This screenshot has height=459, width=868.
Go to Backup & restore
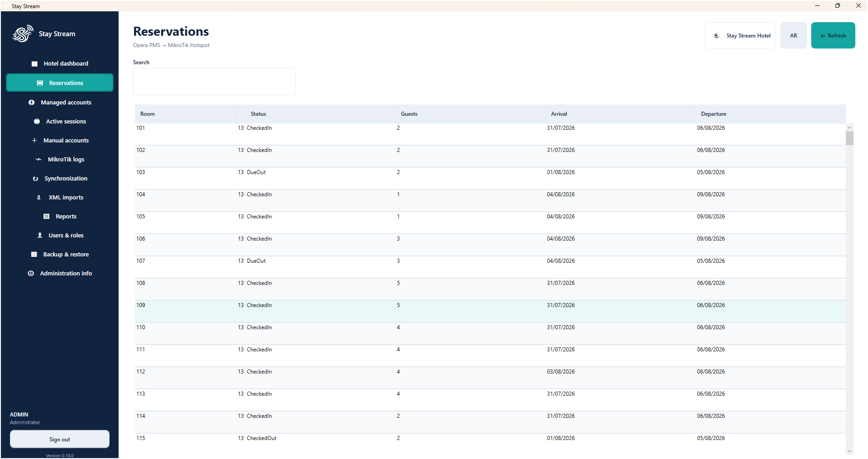(60, 255)
